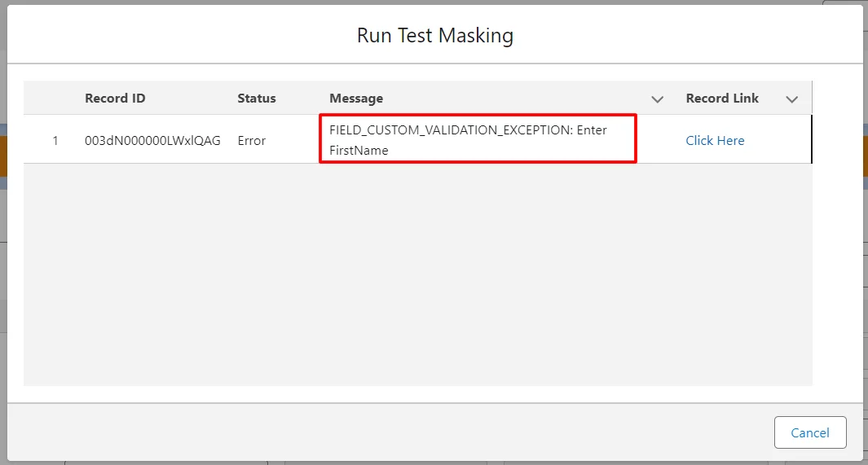This screenshot has height=465, width=868.
Task: Select row number 1 in the table
Action: click(x=55, y=140)
